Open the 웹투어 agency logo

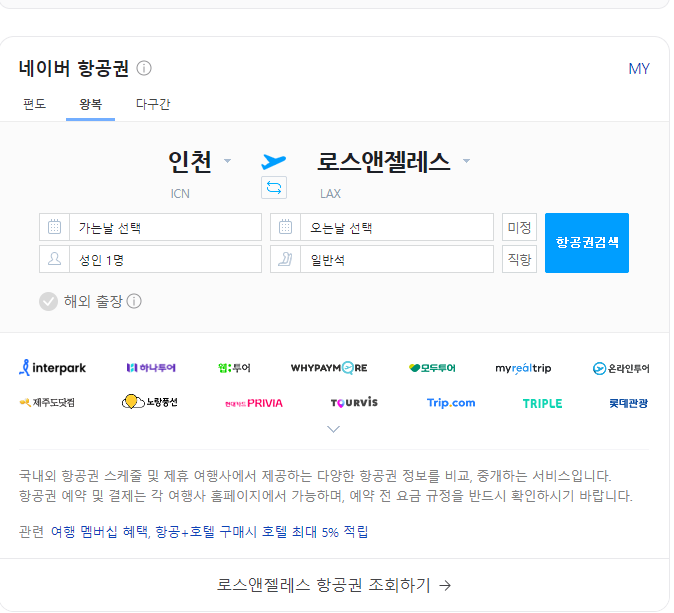pos(234,368)
